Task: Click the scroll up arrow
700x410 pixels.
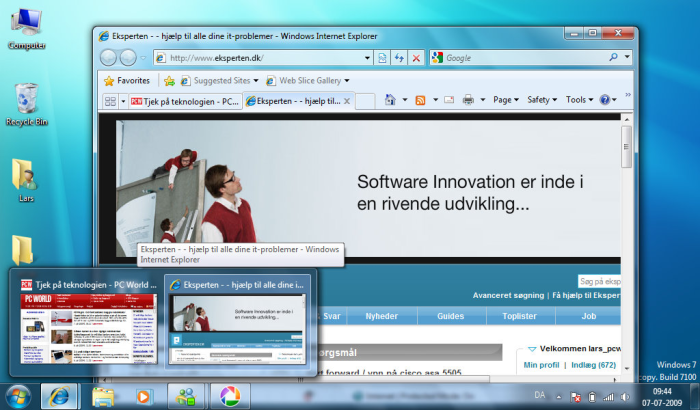Action: [626, 119]
